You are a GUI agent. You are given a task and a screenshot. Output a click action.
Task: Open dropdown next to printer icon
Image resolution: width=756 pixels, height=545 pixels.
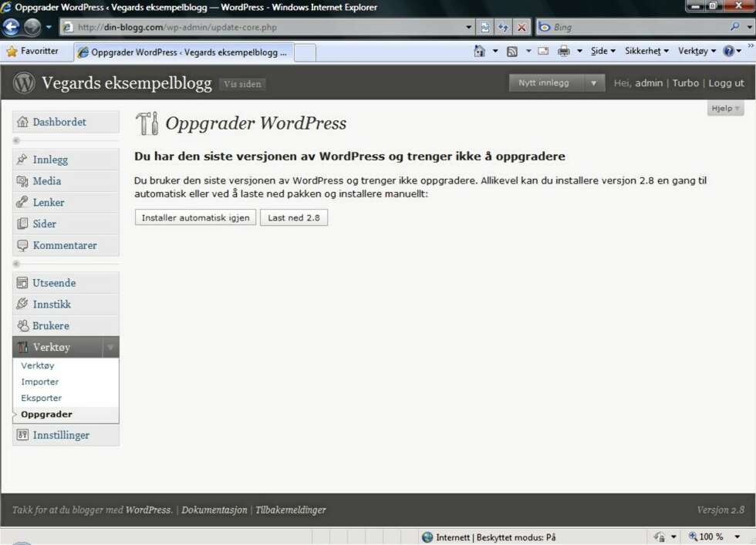(579, 51)
